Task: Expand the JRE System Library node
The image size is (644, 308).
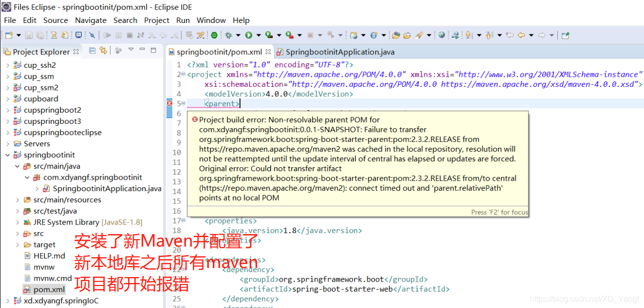Action: (x=17, y=222)
